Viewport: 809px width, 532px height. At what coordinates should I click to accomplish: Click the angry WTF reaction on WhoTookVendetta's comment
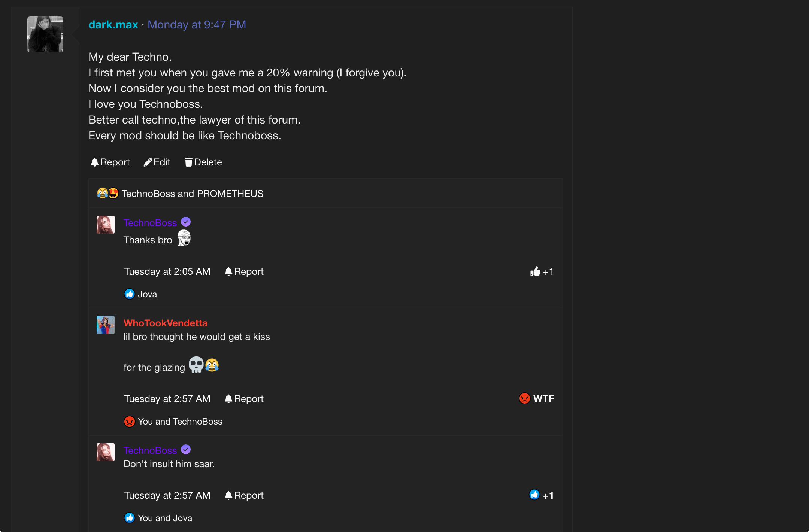(x=536, y=399)
